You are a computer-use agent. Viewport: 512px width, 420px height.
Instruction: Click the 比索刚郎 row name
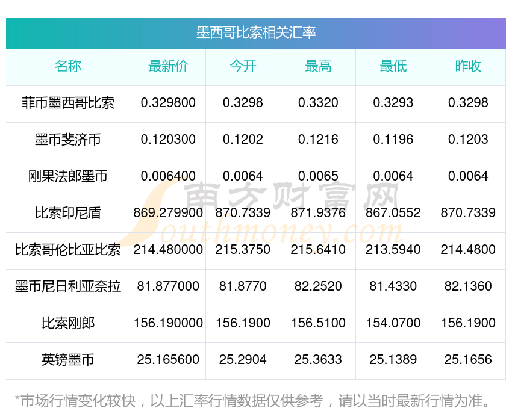click(68, 324)
